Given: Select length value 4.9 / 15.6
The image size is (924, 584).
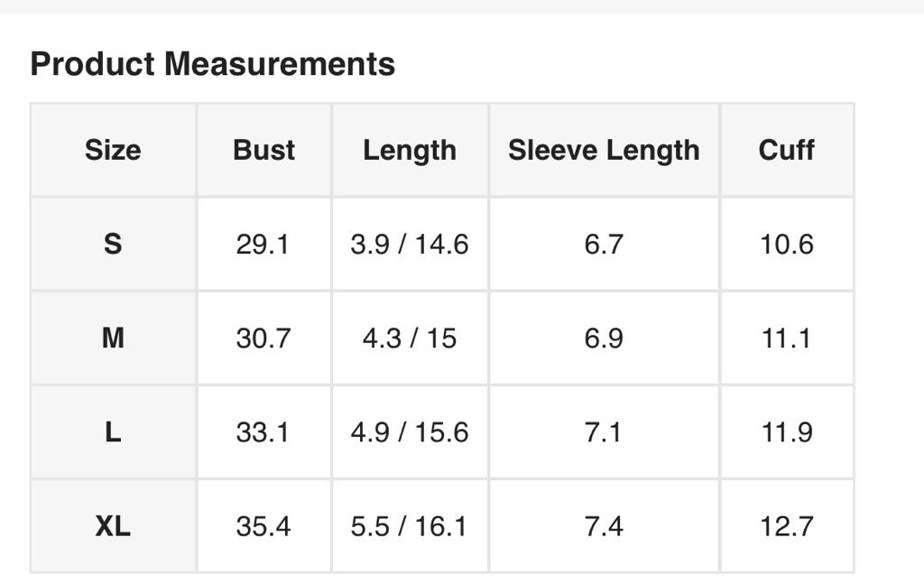Looking at the screenshot, I should [410, 432].
